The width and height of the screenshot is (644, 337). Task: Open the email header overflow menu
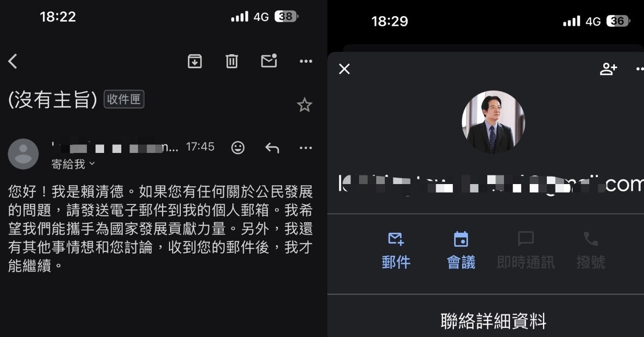pos(305,61)
